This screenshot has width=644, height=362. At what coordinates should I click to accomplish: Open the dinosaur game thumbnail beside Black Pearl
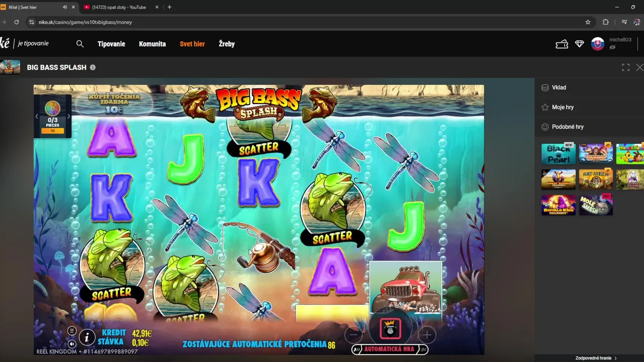coord(596,153)
